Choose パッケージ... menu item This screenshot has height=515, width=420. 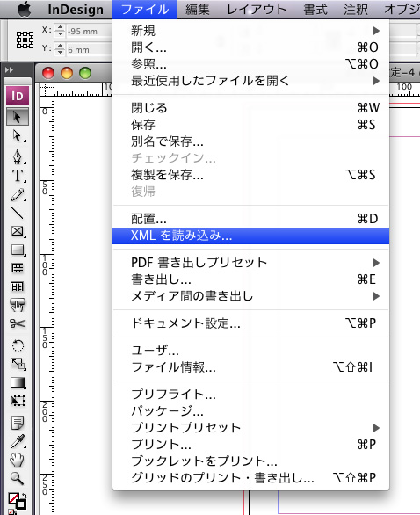click(250, 411)
